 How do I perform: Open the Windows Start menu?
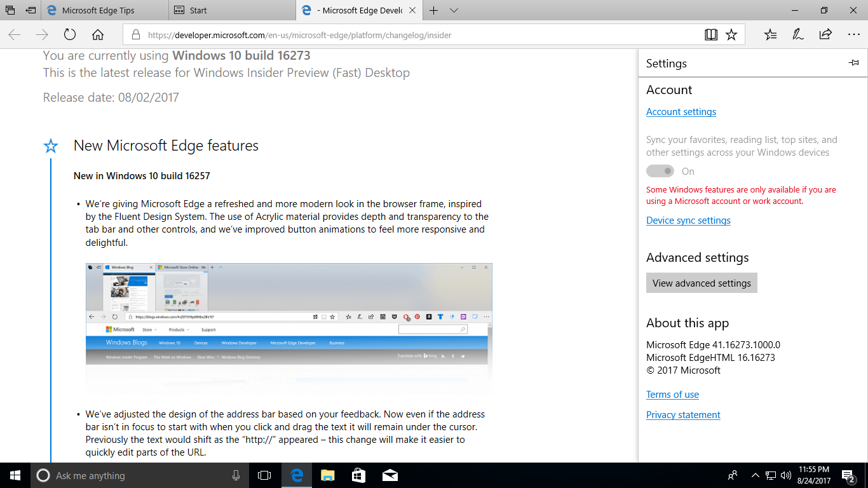(15, 475)
